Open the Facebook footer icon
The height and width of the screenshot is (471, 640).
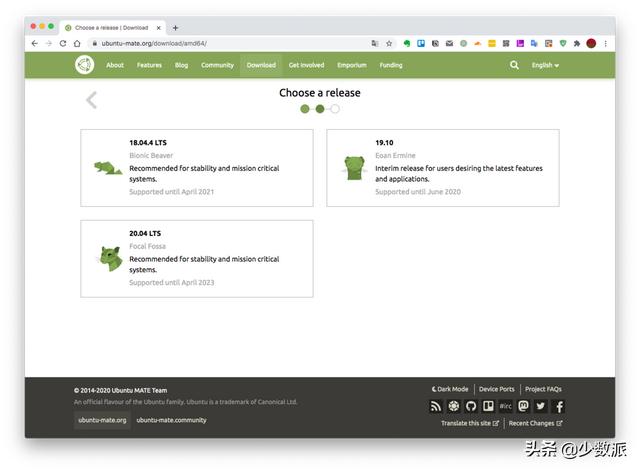pyautogui.click(x=560, y=406)
